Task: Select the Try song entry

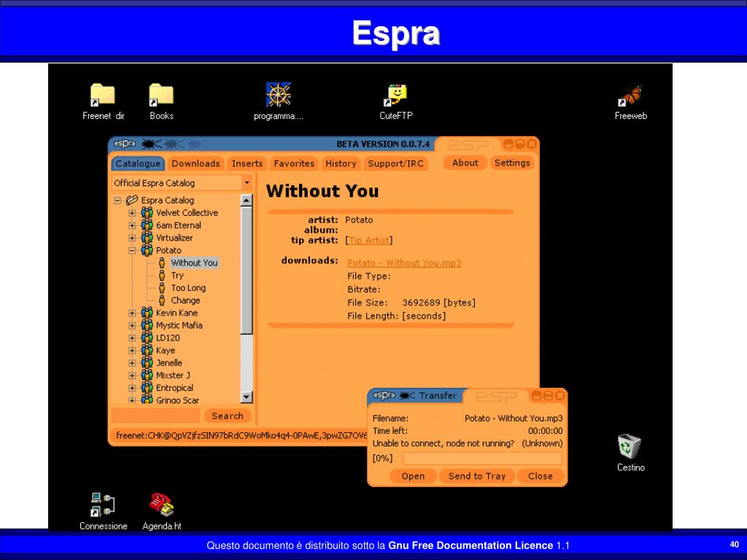Action: pos(177,275)
